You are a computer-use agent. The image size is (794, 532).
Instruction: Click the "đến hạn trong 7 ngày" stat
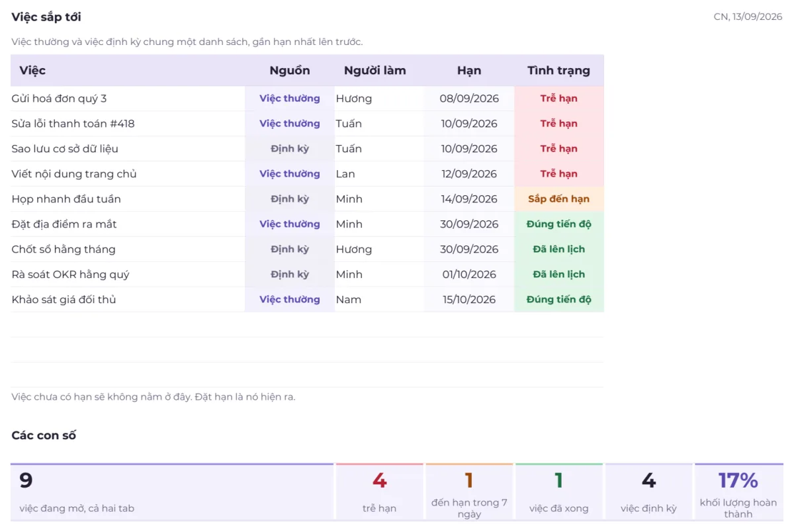[x=469, y=492]
